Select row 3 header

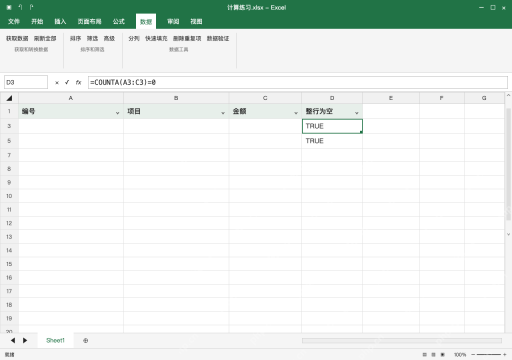[x=9, y=126]
